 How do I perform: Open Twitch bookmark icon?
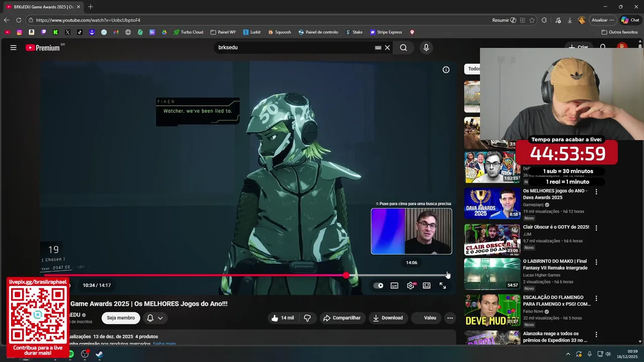coord(43,32)
